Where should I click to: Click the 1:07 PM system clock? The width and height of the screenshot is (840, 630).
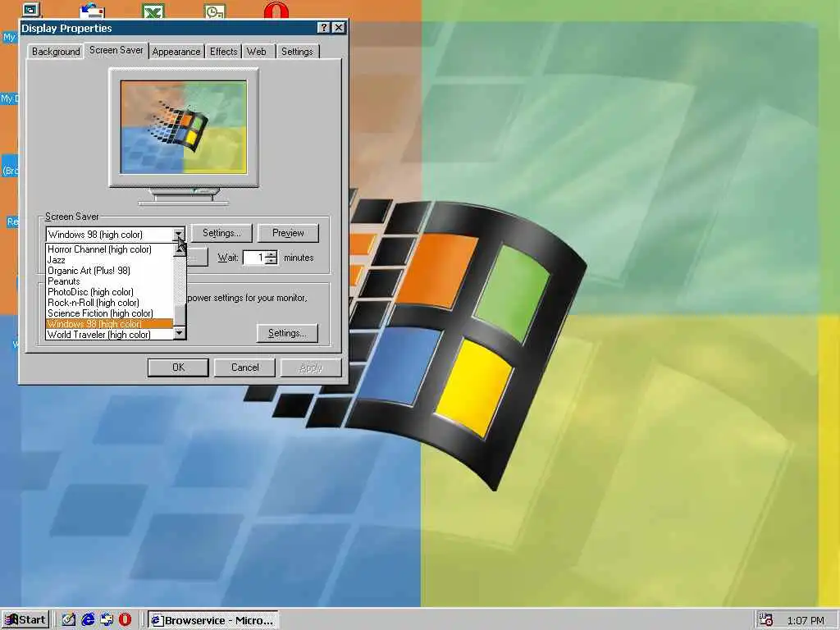[806, 620]
